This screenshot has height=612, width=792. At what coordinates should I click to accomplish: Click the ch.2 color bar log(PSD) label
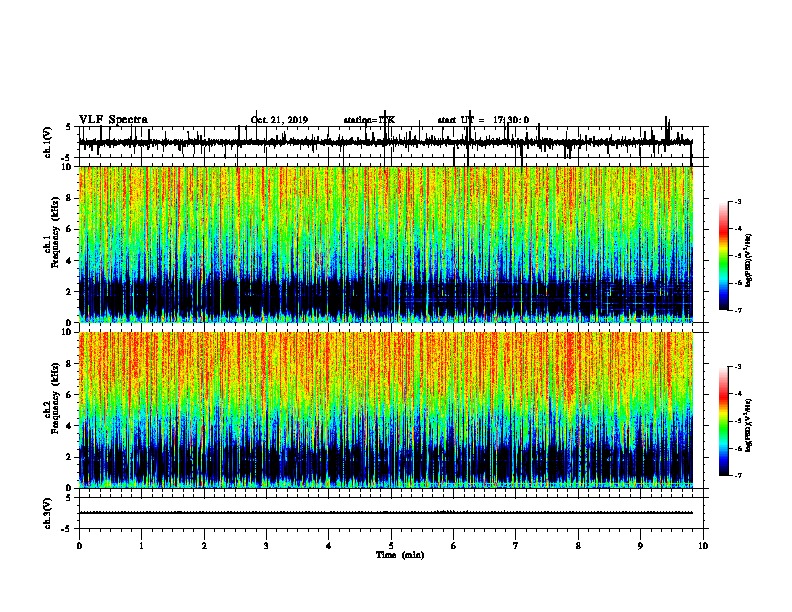click(748, 425)
